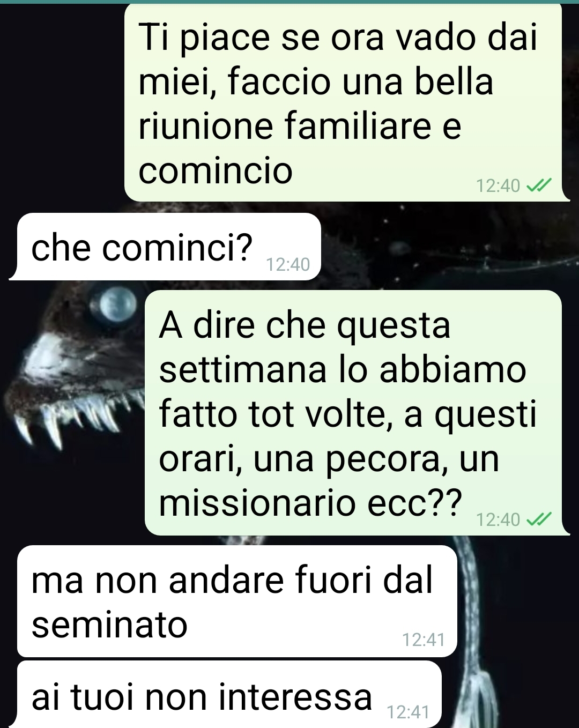Select the 'ma non andare fuori dal seminato' message
This screenshot has height=728, width=579.
(237, 601)
